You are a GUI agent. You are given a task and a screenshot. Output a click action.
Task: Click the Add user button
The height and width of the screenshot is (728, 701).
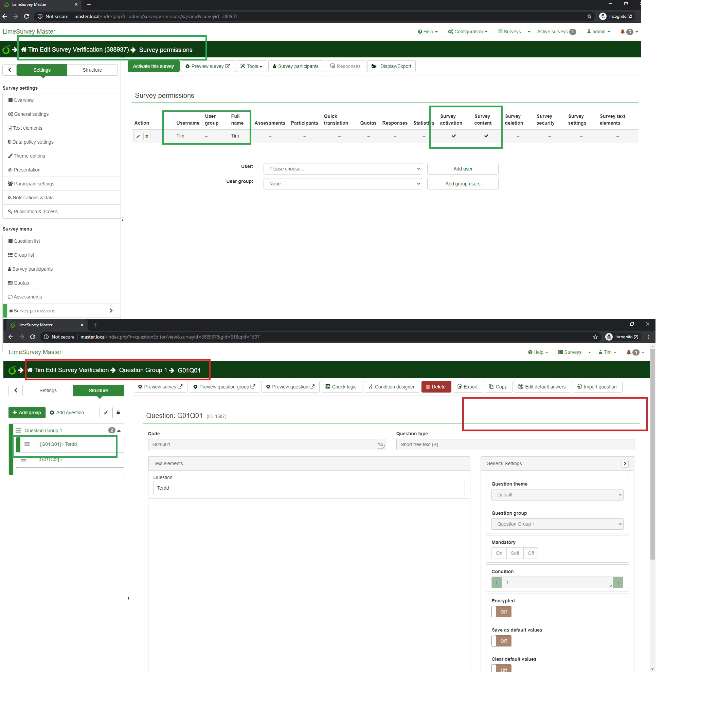coord(463,169)
